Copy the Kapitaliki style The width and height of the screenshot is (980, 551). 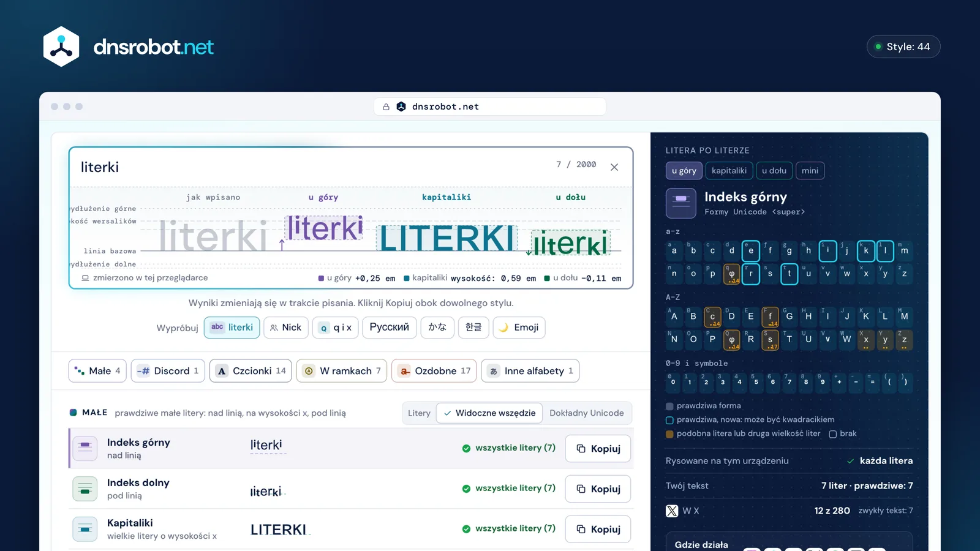pyautogui.click(x=598, y=530)
